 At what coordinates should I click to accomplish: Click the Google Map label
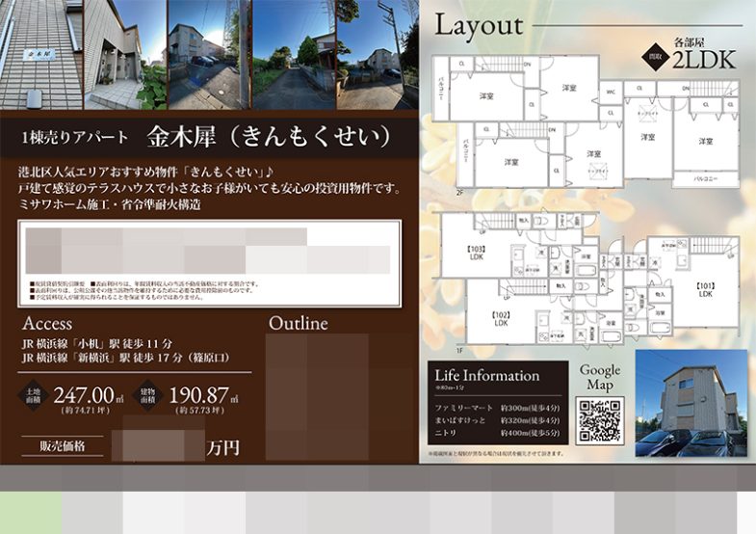coord(600,378)
